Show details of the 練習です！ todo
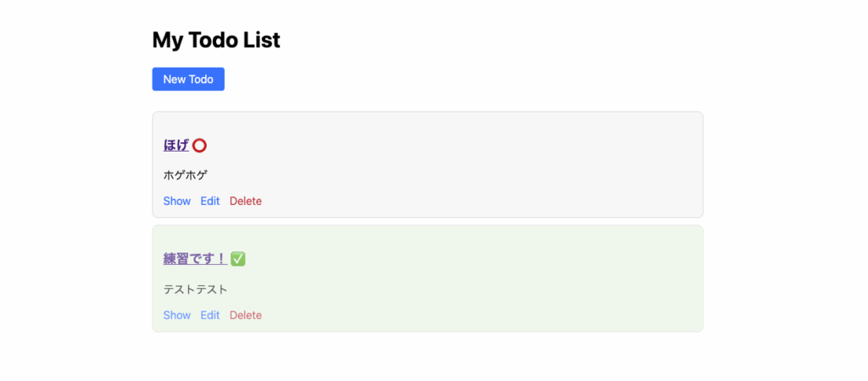 tap(177, 316)
